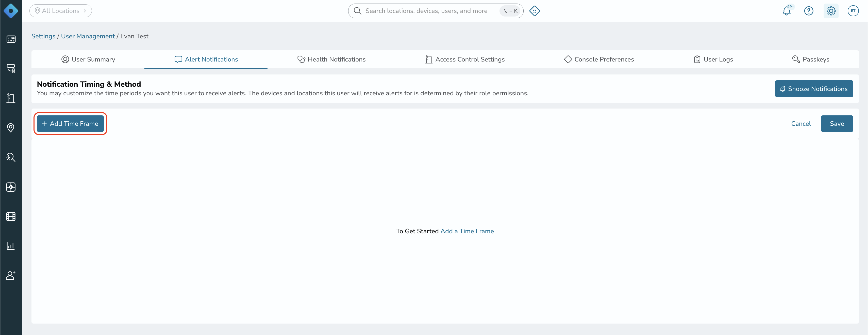Switch to the User Logs tab
The image size is (868, 335).
pyautogui.click(x=713, y=59)
